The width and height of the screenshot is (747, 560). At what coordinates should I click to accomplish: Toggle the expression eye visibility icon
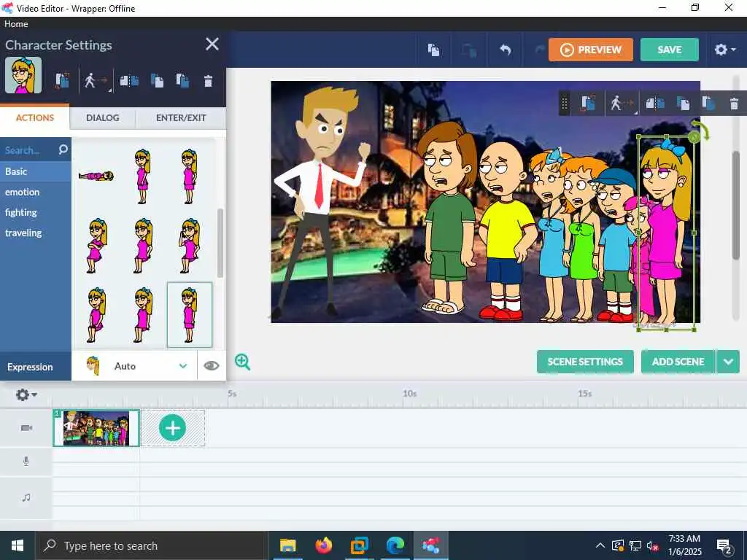[211, 366]
